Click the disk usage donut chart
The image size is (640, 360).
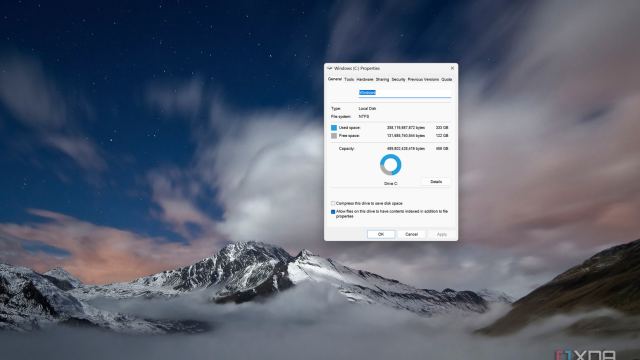coord(391,165)
